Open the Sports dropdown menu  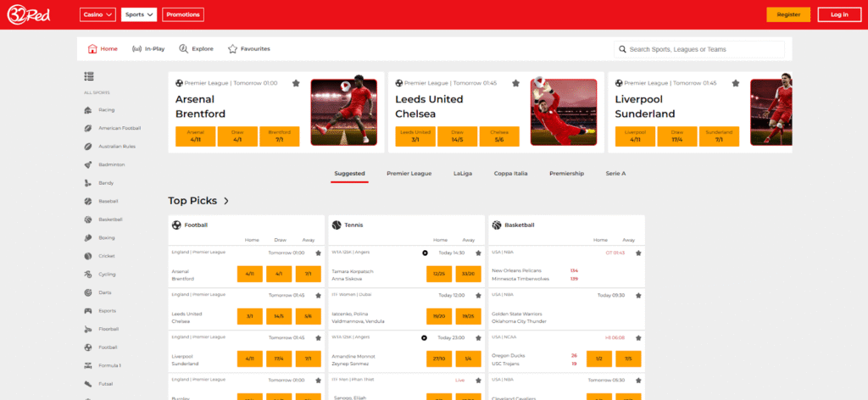pyautogui.click(x=139, y=14)
